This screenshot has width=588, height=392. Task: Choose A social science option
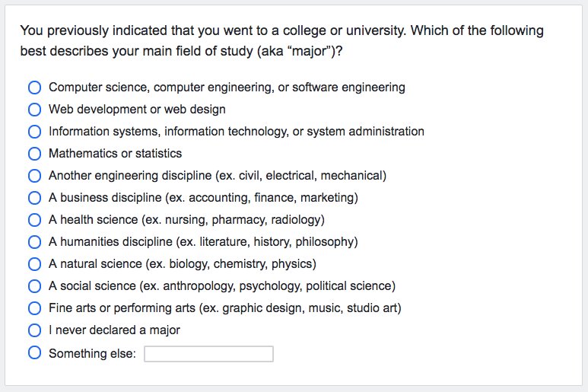tap(34, 286)
